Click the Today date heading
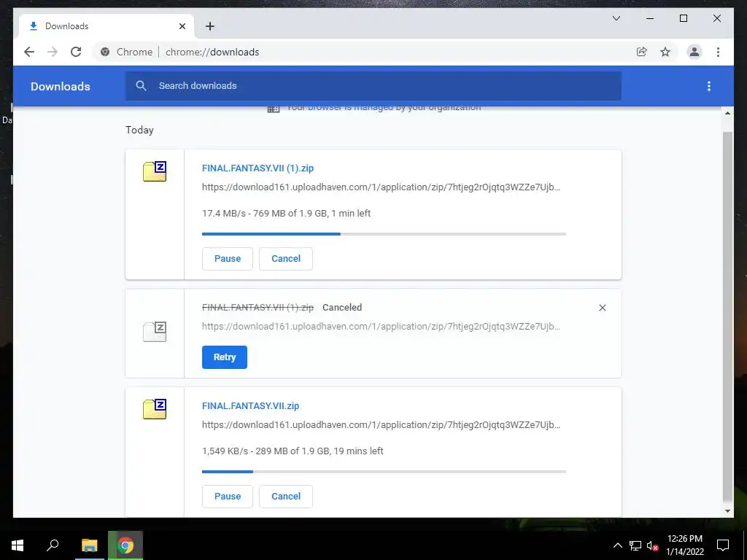Image resolution: width=747 pixels, height=560 pixels. click(139, 130)
